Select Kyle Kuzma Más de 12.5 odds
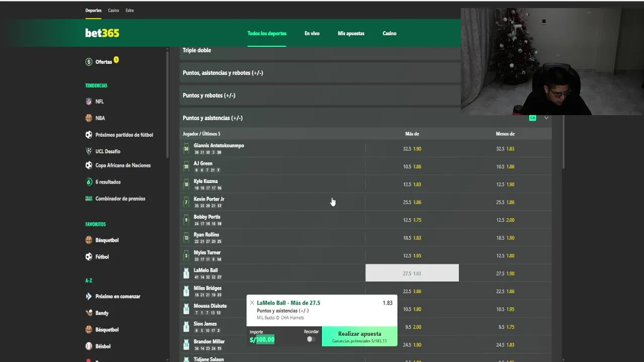The height and width of the screenshot is (362, 644). point(412,185)
